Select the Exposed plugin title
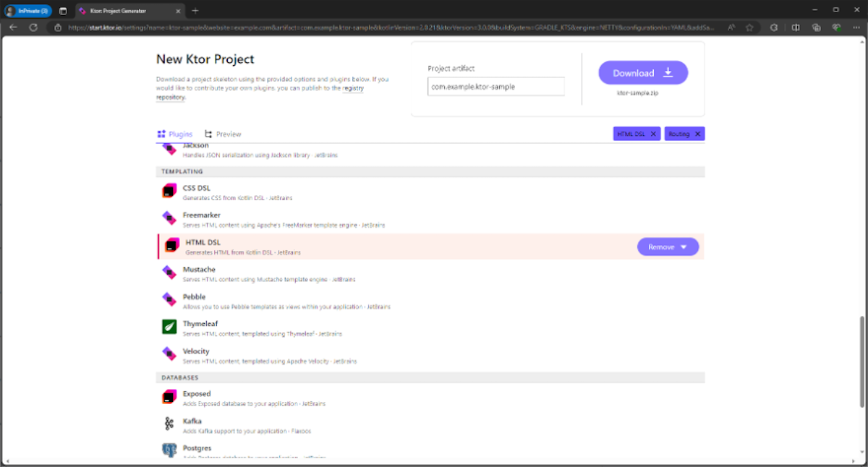This screenshot has height=467, width=868. 197,394
